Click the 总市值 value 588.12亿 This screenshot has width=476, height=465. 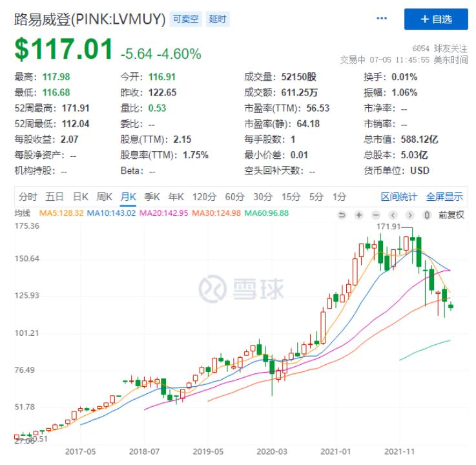420,139
